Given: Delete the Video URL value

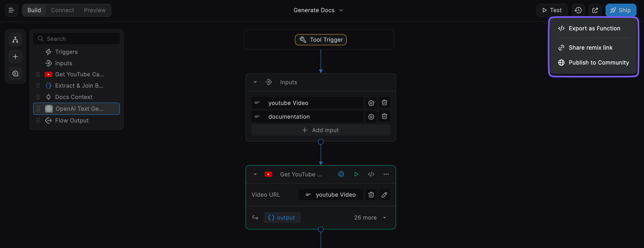Looking at the screenshot, I should (x=371, y=195).
